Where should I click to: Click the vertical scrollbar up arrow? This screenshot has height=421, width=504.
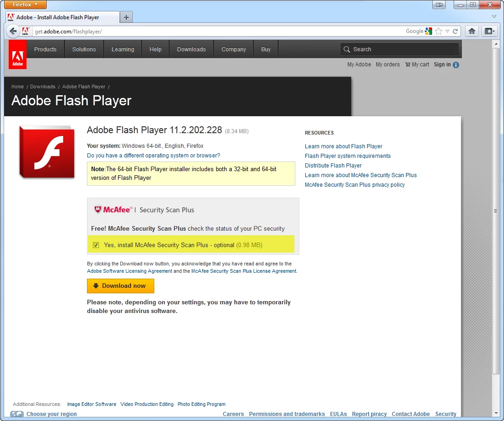pos(496,44)
